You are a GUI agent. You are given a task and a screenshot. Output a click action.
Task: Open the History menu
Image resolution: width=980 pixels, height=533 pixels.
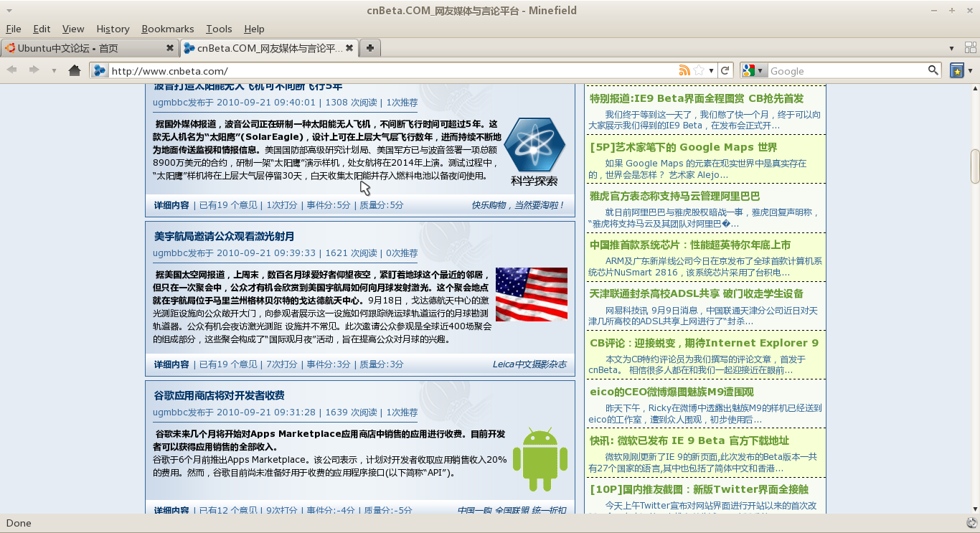click(113, 29)
